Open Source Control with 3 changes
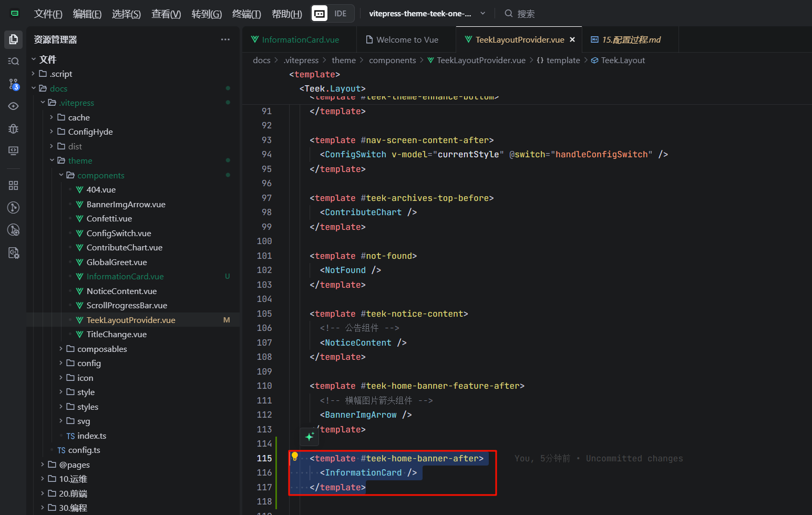This screenshot has height=515, width=812. [14, 84]
